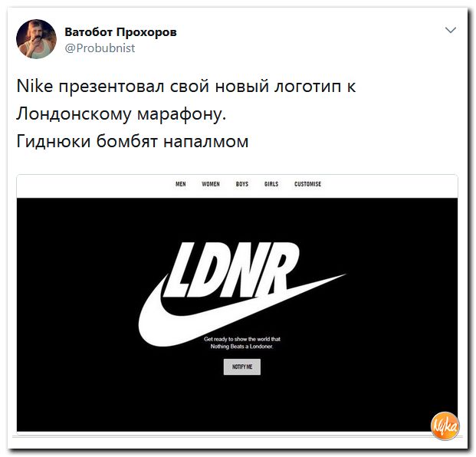Choose the BOYS menu item
476x457 pixels.
click(x=242, y=184)
